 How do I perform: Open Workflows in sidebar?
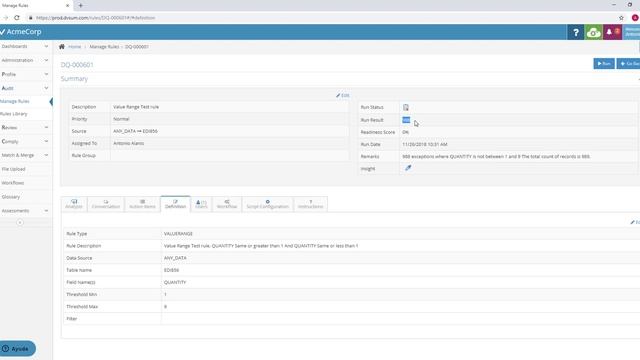(13, 183)
